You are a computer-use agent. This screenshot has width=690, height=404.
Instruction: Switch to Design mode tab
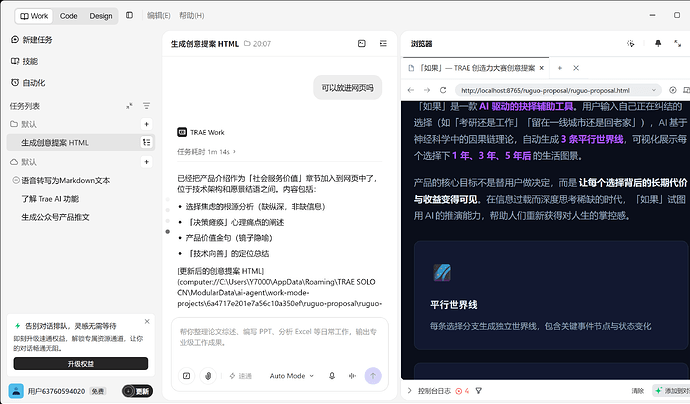(101, 16)
